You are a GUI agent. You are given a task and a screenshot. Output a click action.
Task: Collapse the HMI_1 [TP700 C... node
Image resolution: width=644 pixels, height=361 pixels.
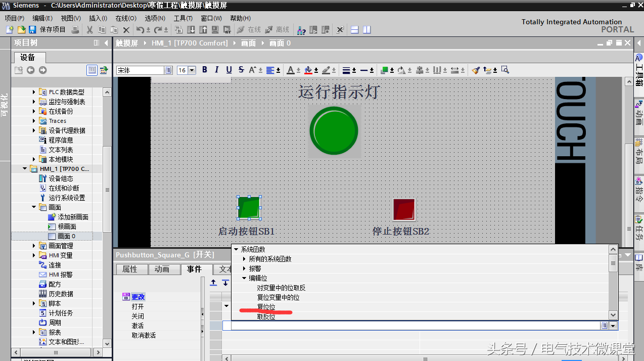coord(25,169)
